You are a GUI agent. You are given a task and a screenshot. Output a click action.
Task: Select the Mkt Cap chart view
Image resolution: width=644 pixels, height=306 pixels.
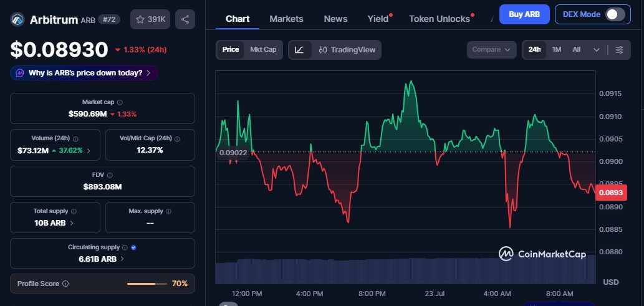point(263,50)
